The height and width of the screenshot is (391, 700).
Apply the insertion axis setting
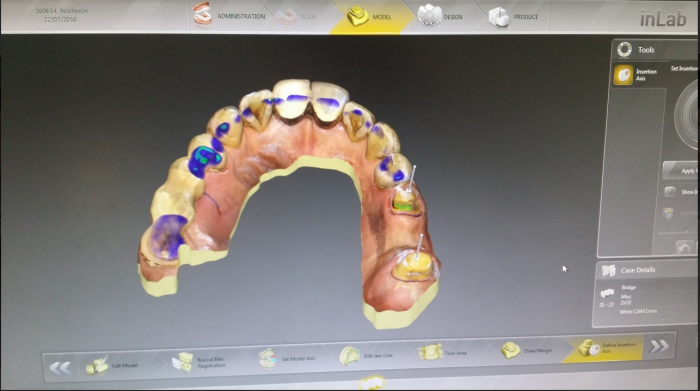(682, 171)
